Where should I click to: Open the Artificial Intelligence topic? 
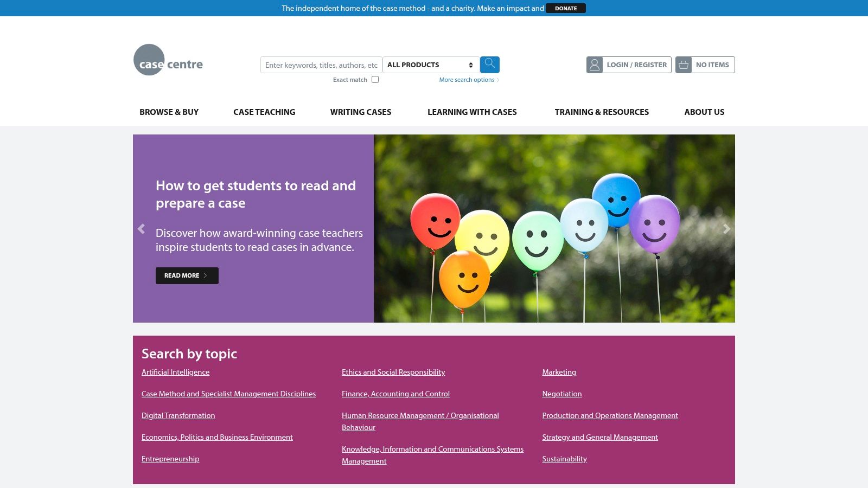(x=175, y=372)
